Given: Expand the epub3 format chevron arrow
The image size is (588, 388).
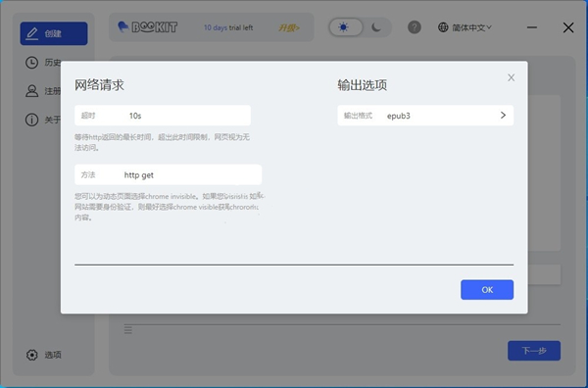Looking at the screenshot, I should (x=504, y=115).
